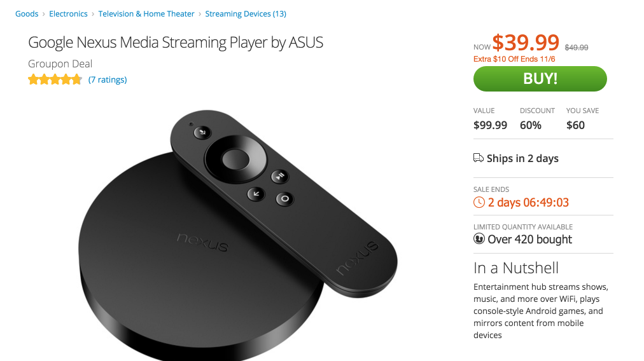The image size is (644, 361).
Task: Click the five-star rating icons
Action: click(x=55, y=79)
